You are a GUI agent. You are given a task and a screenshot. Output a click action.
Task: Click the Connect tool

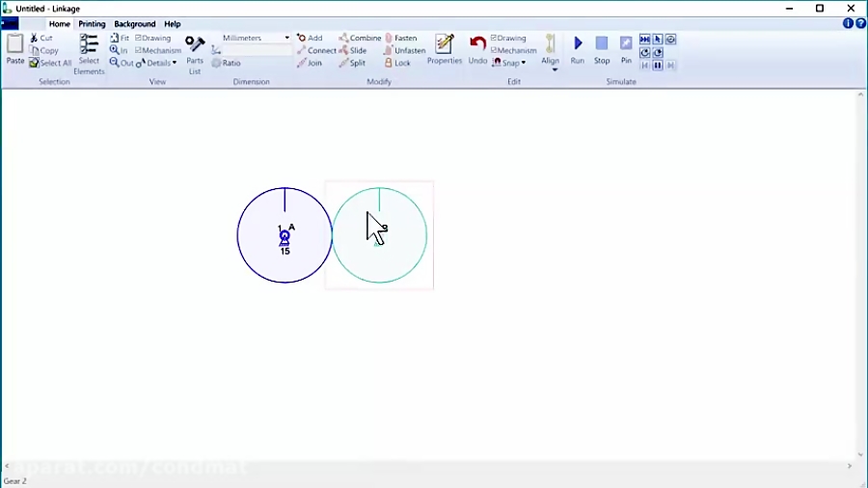(x=316, y=50)
